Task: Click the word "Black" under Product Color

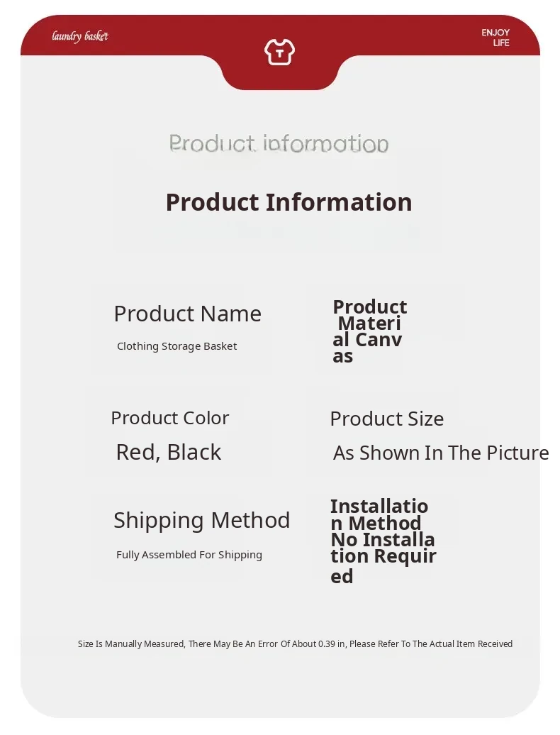Action: point(194,452)
